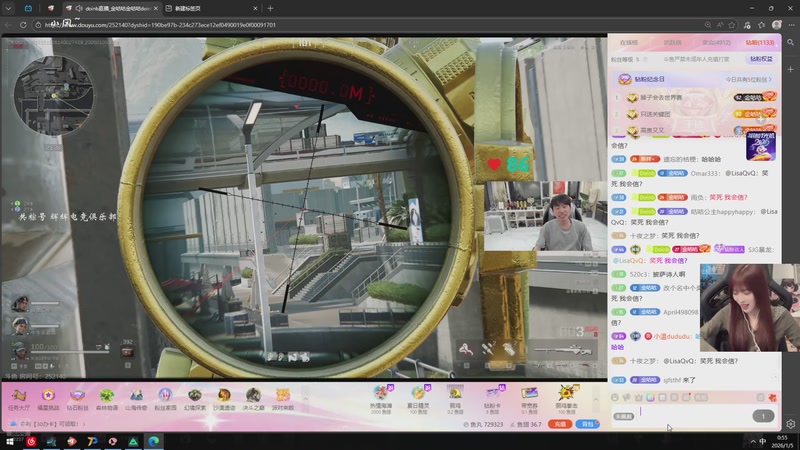Image resolution: width=800 pixels, height=450 pixels.
Task: Click the megaphone icon in chat toolbar
Action: pos(627,397)
